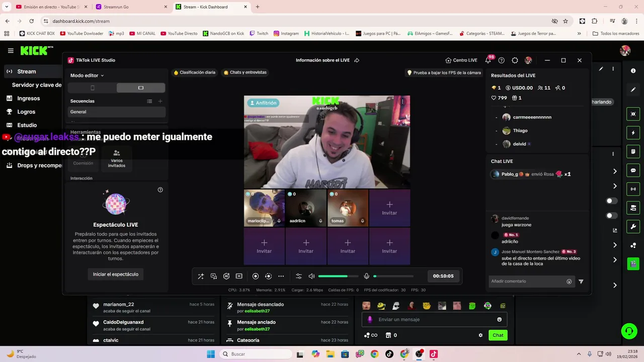Toggle upper switch in Kick settings panel
644x362 pixels.
[612, 201]
